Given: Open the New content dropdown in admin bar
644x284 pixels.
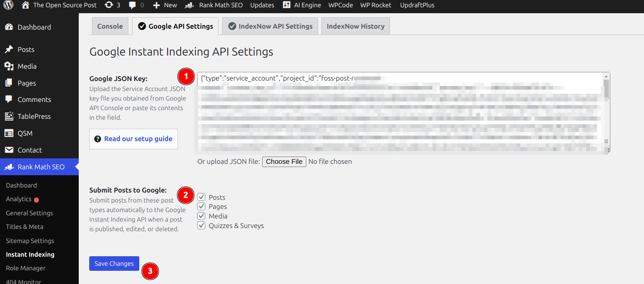Looking at the screenshot, I should [165, 5].
